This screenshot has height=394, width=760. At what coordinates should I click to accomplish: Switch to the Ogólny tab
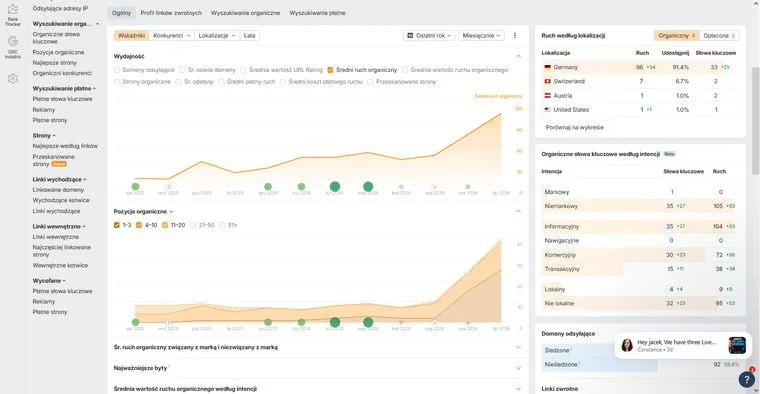pos(121,13)
